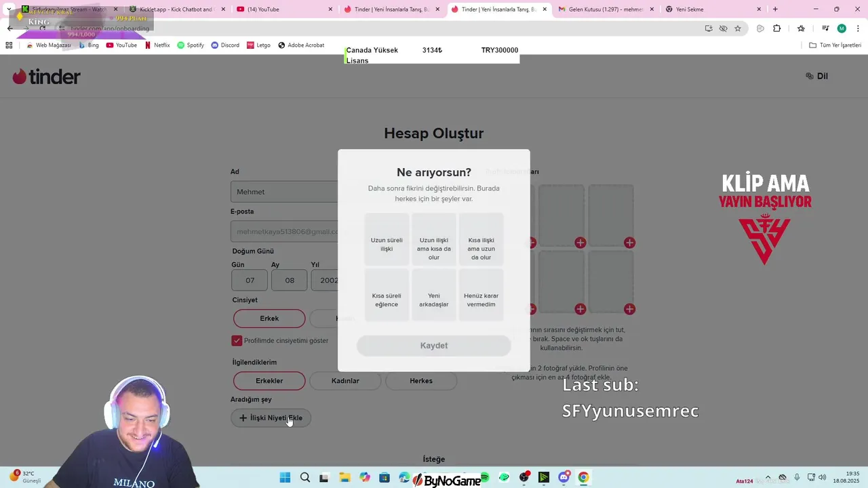Open the apps grid in bookmarks bar
Image resolution: width=868 pixels, height=488 pixels.
pyautogui.click(x=9, y=45)
